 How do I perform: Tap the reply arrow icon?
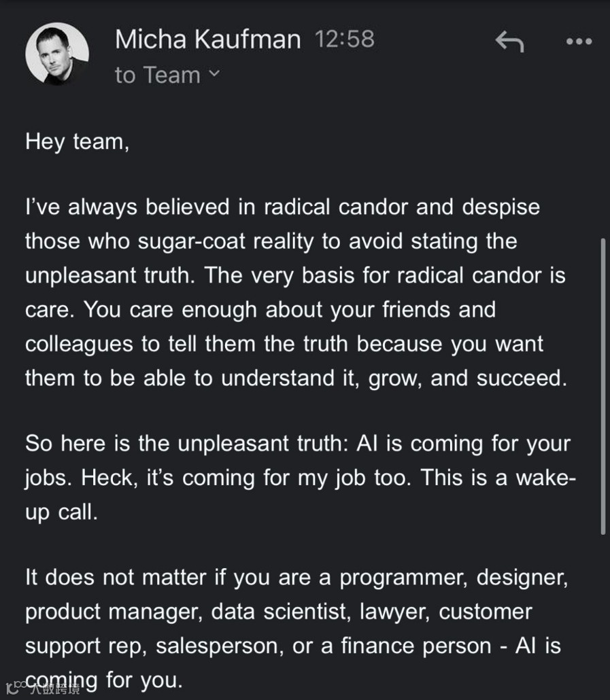click(x=509, y=42)
